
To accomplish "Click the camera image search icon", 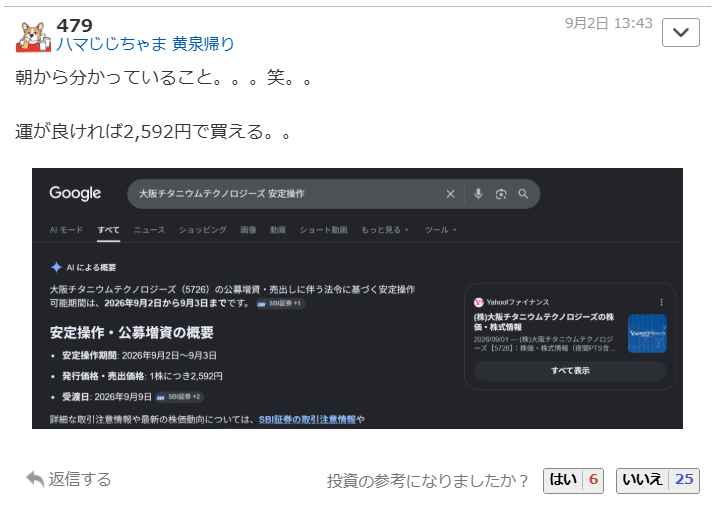I will coord(500,194).
